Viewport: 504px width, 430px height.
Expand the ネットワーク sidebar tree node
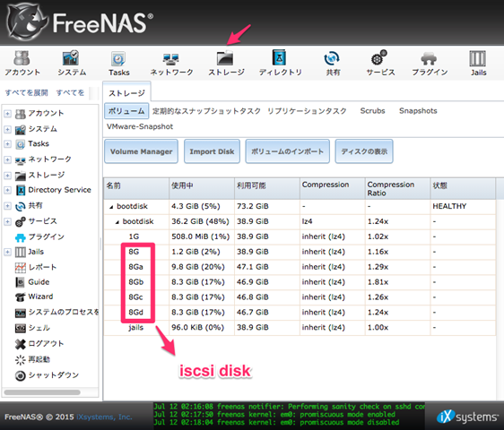7,159
